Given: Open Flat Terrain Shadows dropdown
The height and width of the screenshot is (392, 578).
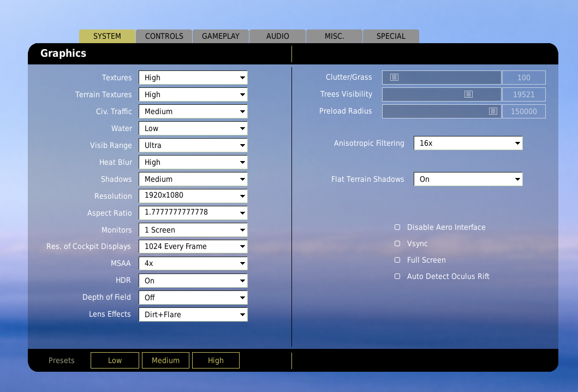Looking at the screenshot, I should pyautogui.click(x=468, y=179).
